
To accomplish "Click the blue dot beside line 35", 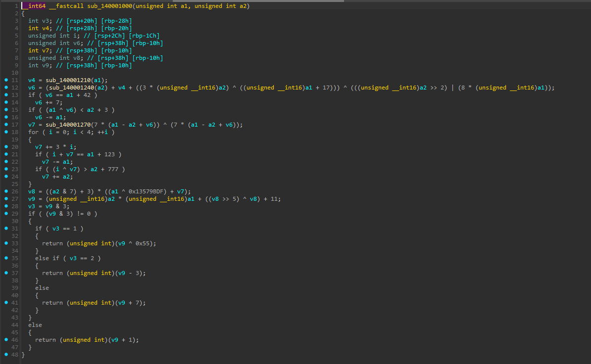I will click(6, 258).
